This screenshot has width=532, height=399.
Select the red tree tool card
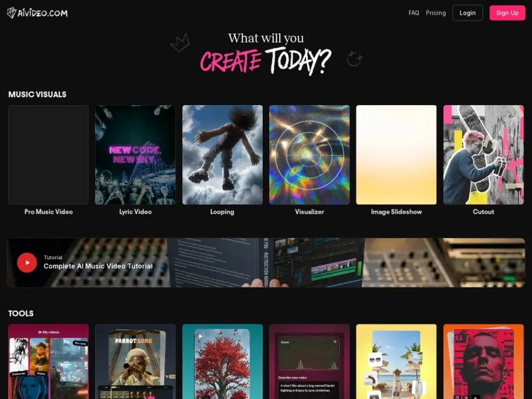(222, 361)
